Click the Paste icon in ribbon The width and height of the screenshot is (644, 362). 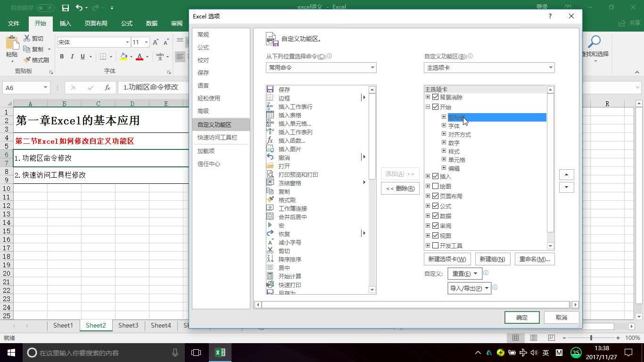tap(12, 43)
